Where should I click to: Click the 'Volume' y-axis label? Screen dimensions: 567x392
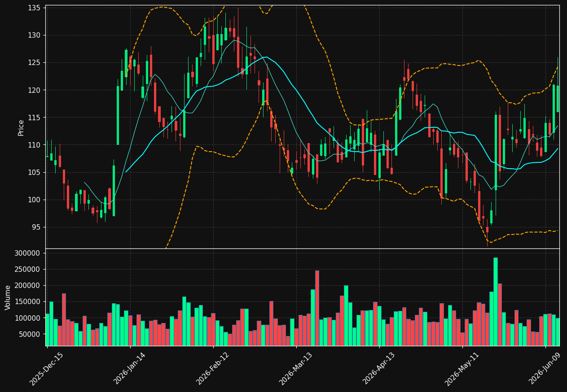tap(8, 297)
